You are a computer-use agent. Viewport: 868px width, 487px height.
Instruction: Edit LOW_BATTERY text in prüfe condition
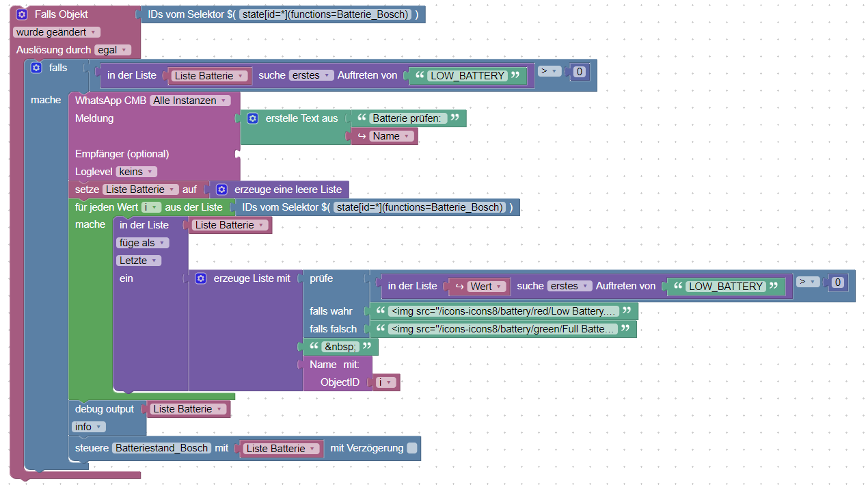point(726,287)
